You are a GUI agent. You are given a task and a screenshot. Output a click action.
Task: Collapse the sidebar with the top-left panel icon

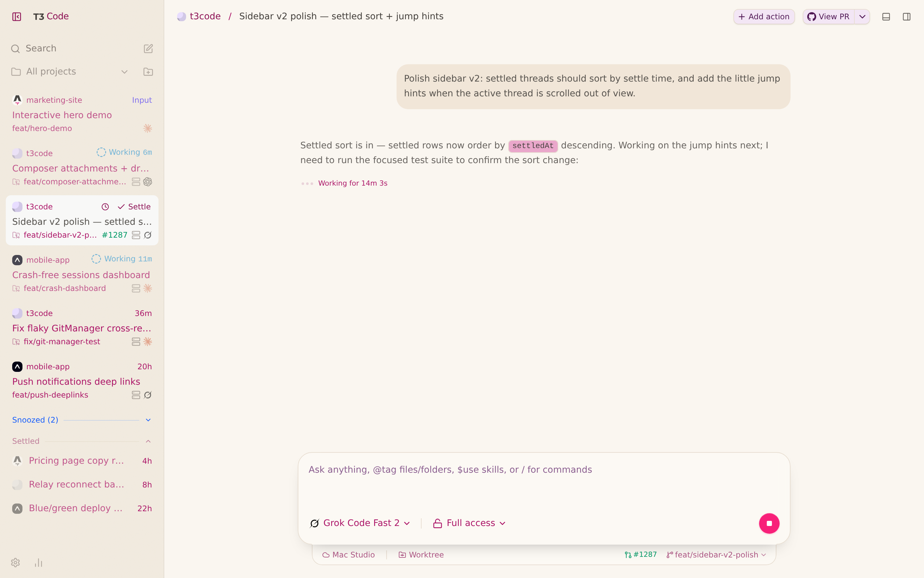pos(16,16)
